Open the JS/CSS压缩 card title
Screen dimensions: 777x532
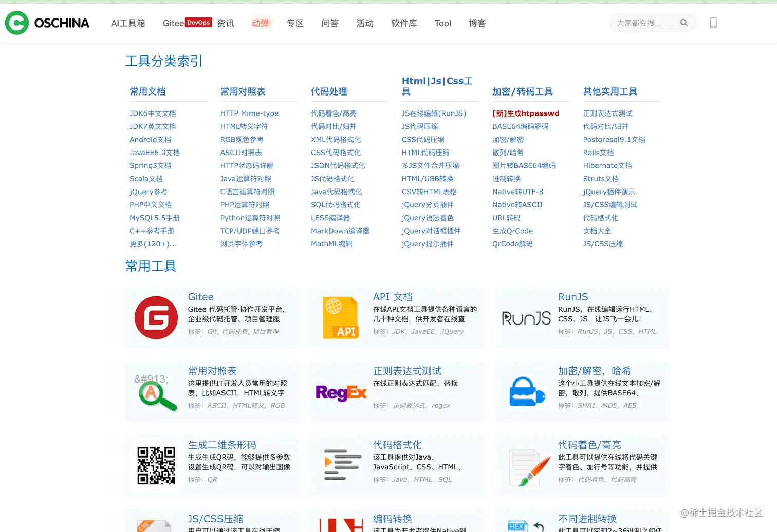click(x=215, y=519)
